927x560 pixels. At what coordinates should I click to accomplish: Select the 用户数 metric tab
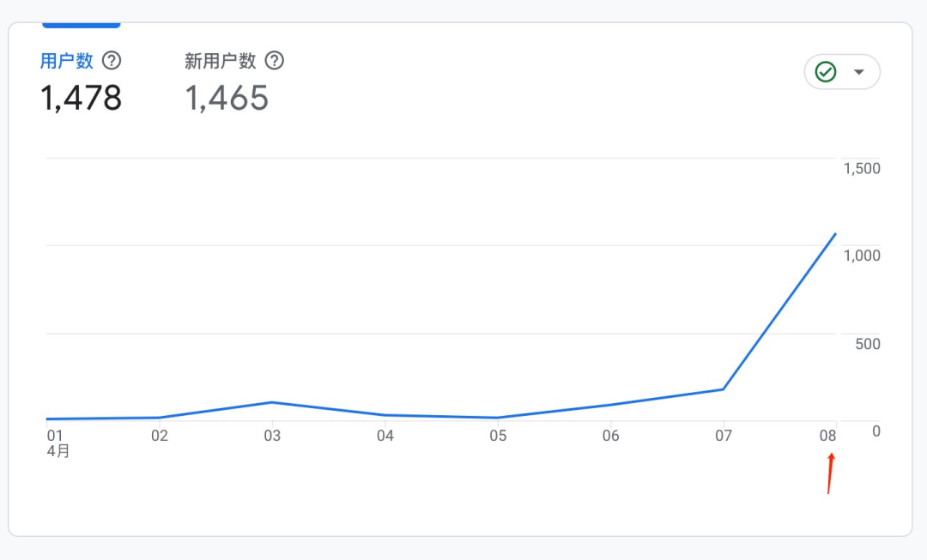(x=66, y=60)
